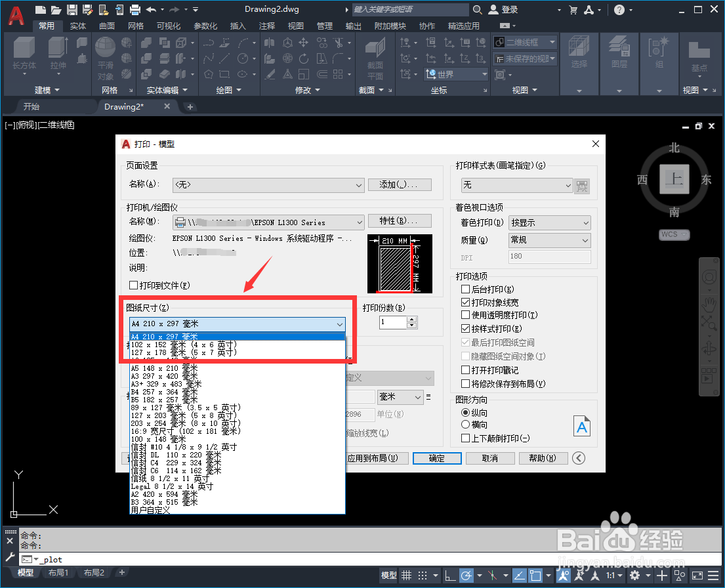Click the Extrude (拉伸) tool icon
Image resolution: width=725 pixels, height=588 pixels.
click(x=58, y=49)
